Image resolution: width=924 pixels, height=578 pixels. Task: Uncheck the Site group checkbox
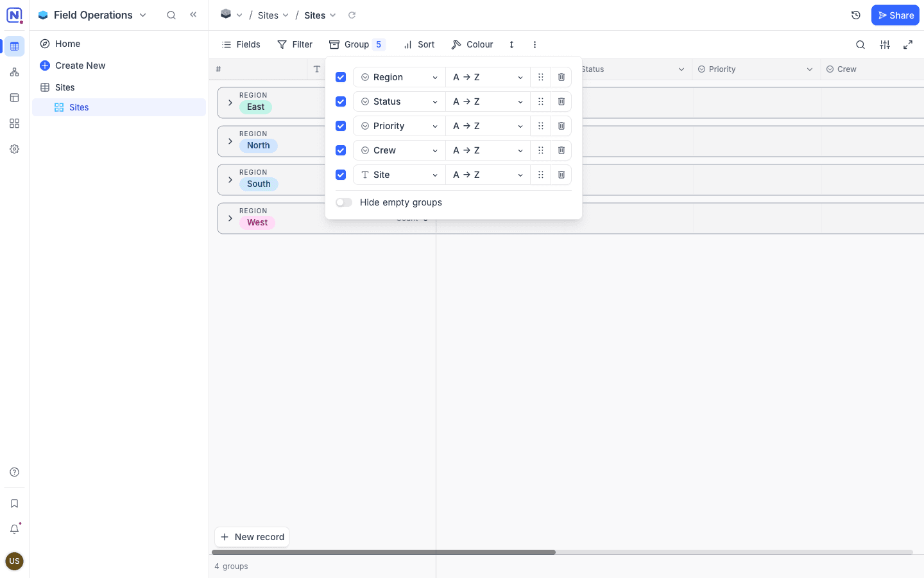pos(341,175)
